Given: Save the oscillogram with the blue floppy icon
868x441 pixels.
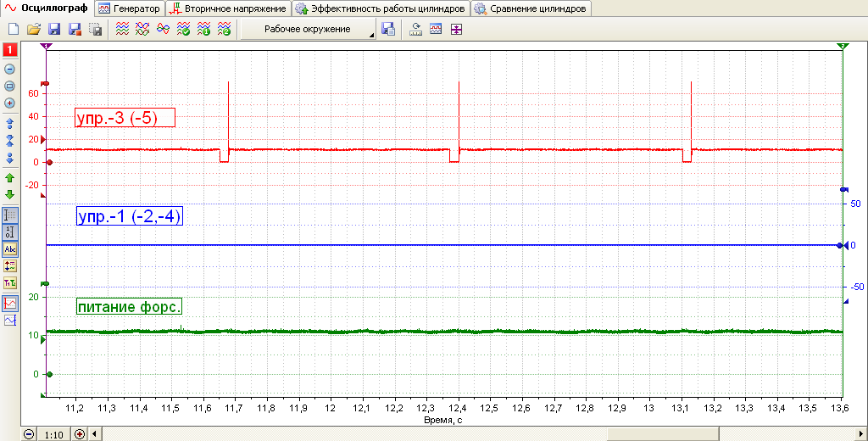Looking at the screenshot, I should [x=54, y=30].
